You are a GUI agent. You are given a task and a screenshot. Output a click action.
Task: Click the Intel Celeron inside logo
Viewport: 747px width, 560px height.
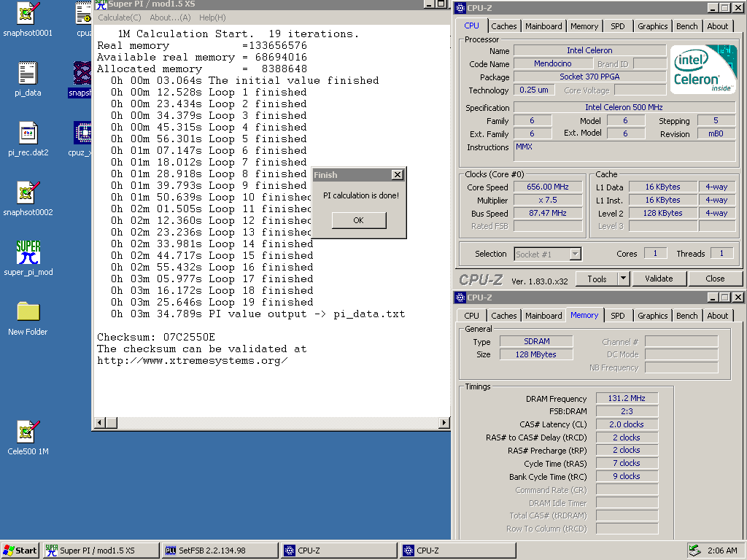[703, 70]
